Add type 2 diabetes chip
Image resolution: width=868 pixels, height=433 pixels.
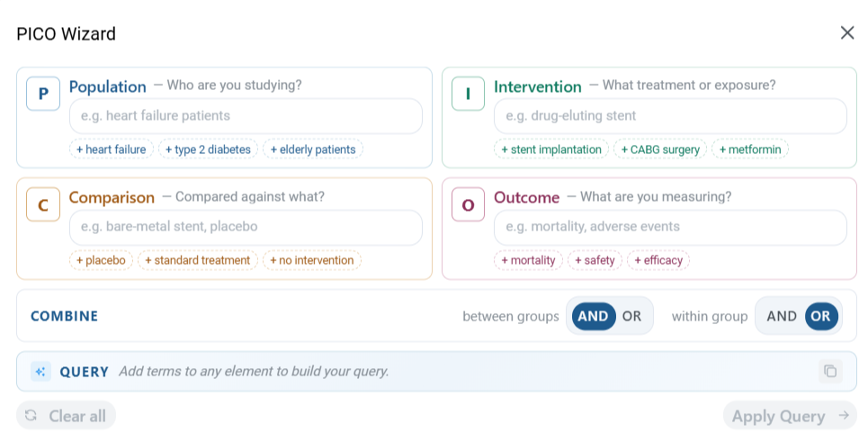[x=208, y=149]
